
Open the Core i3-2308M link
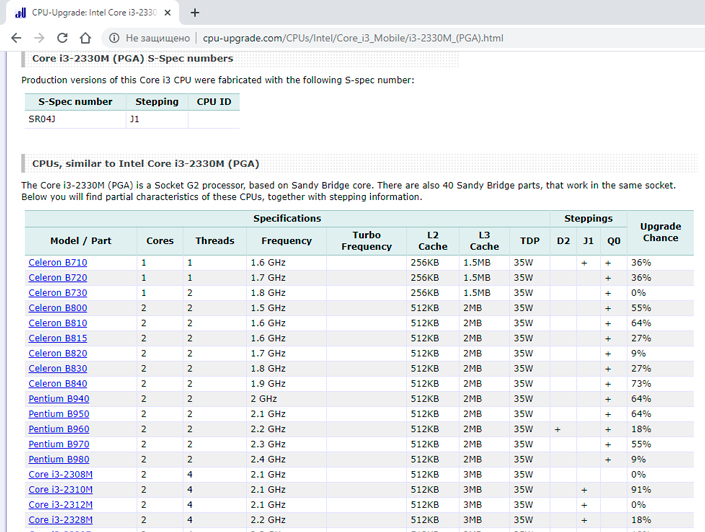[x=60, y=474]
